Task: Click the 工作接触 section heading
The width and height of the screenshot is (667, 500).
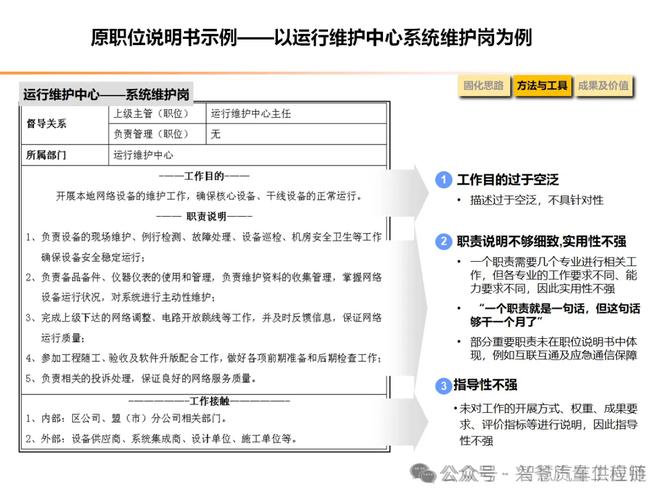Action: click(209, 401)
